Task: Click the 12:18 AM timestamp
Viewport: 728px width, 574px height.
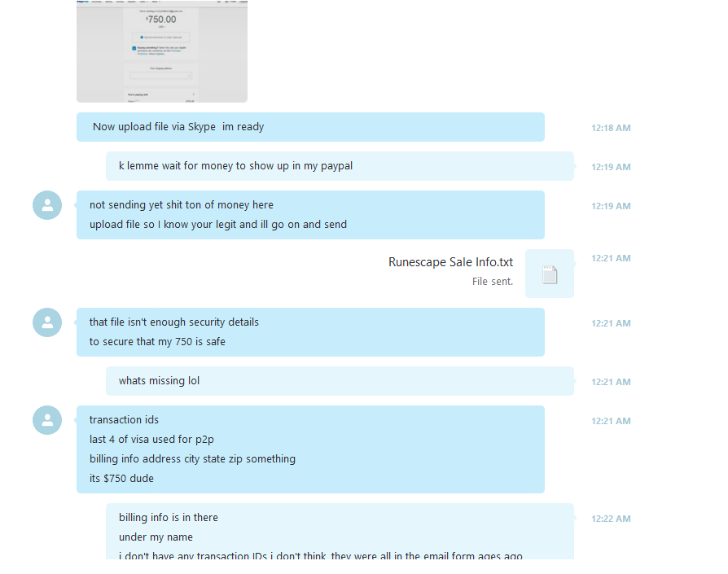Action: pyautogui.click(x=611, y=128)
